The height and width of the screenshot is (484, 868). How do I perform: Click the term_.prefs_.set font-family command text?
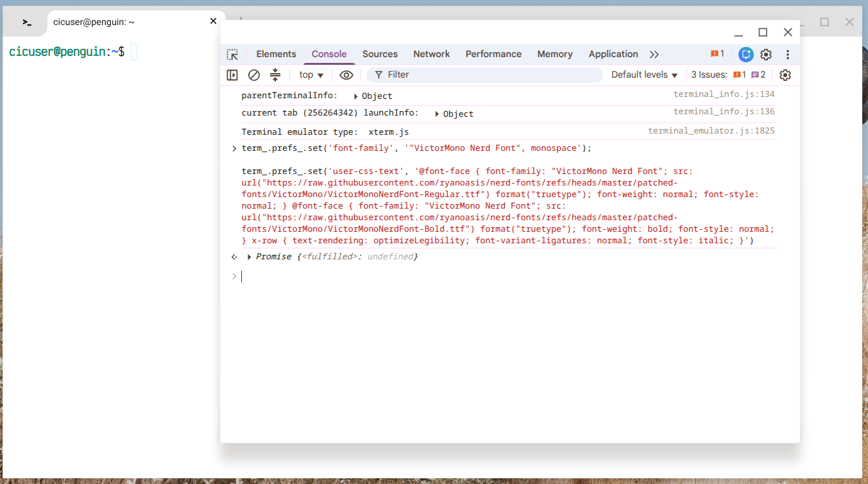click(x=416, y=148)
